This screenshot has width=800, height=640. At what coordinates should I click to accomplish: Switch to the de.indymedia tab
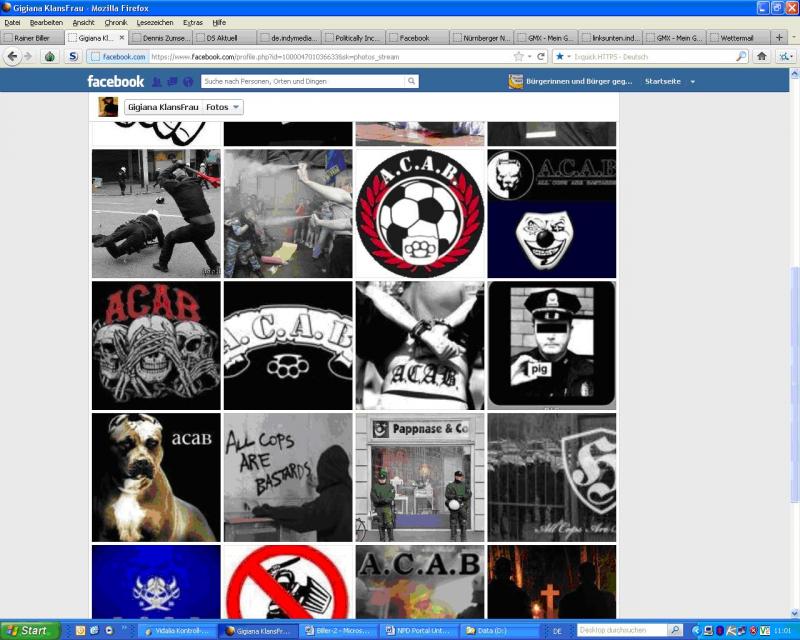click(289, 38)
